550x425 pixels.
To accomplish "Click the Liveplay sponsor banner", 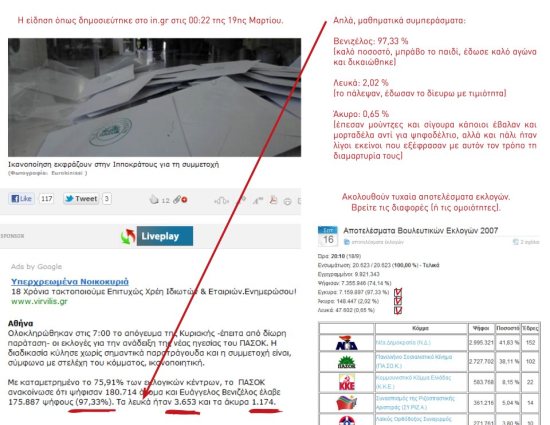I will tap(157, 236).
